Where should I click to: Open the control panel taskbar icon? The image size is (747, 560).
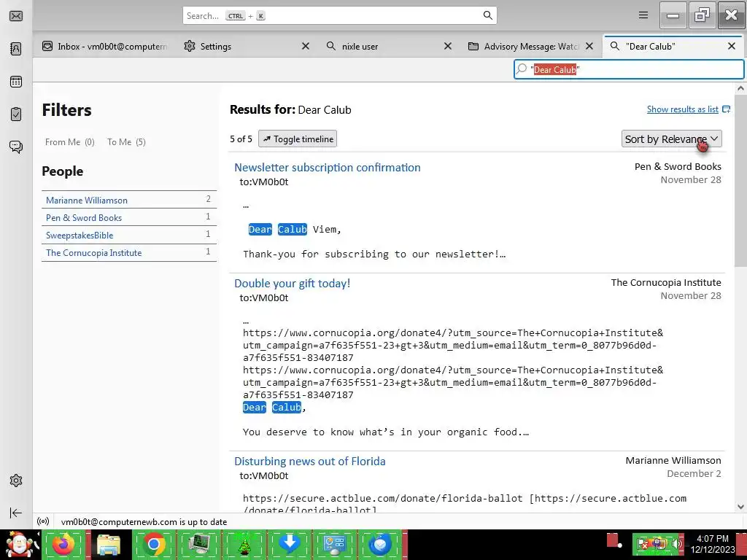pyautogui.click(x=334, y=545)
